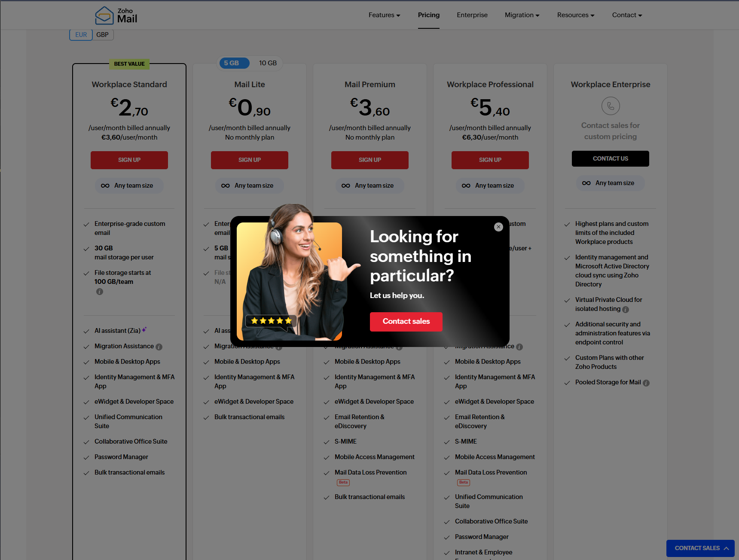Expand the Resources dropdown menu
The image size is (739, 560).
(x=576, y=15)
